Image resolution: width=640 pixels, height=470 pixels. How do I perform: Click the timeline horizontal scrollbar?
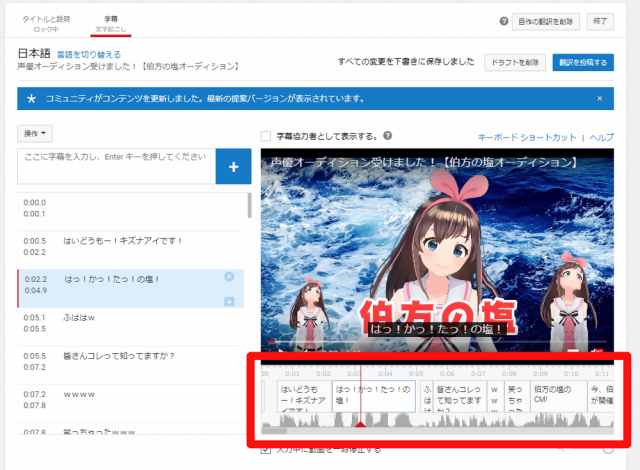coord(274,431)
